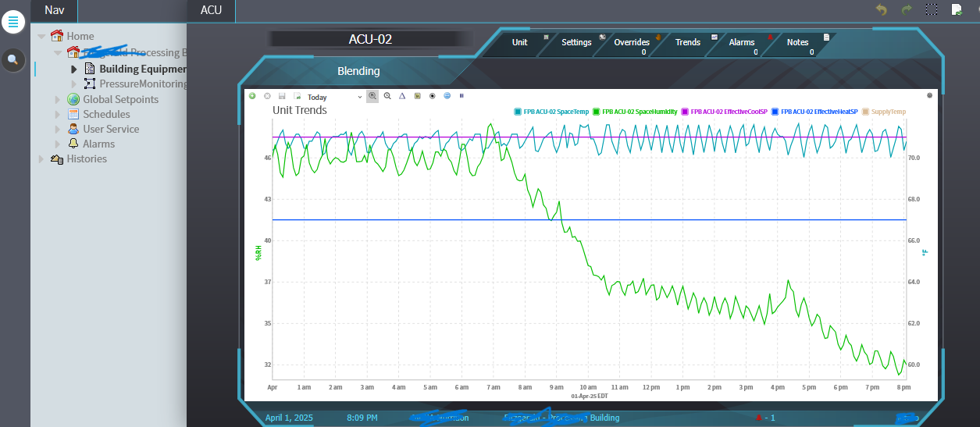Screen dimensions: 980x427
Task: Collapse the Home tree node
Action: [x=41, y=36]
